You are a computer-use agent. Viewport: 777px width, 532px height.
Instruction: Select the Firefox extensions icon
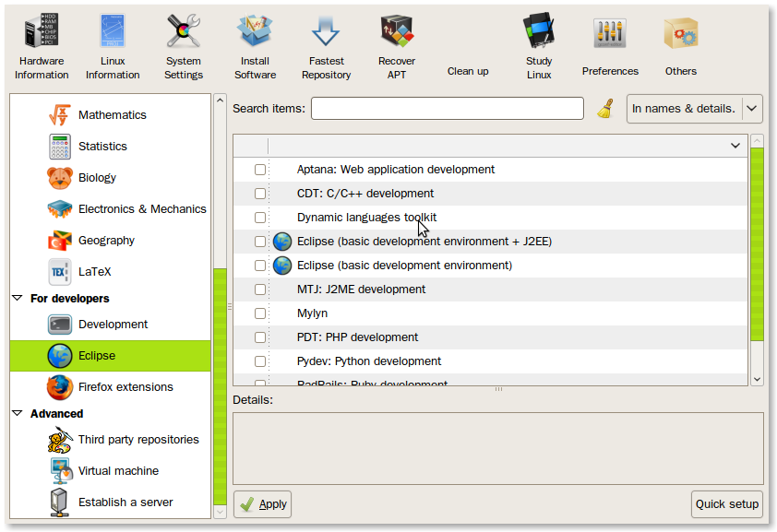59,387
